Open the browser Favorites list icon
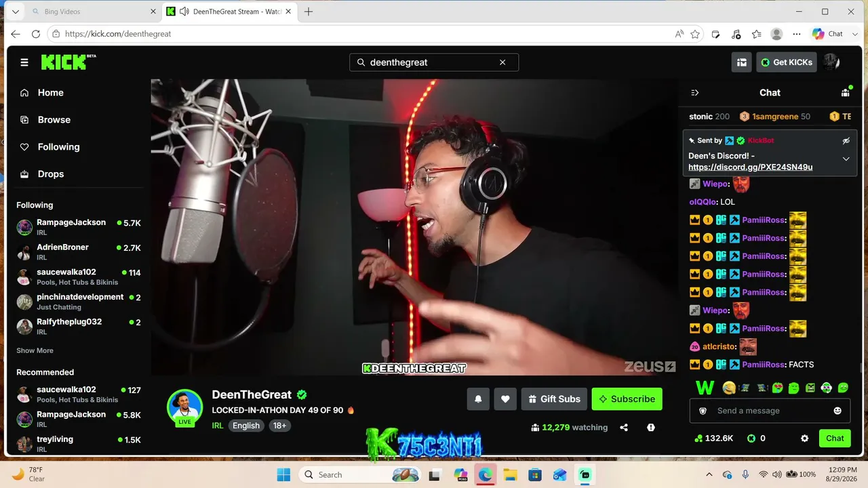 point(757,34)
